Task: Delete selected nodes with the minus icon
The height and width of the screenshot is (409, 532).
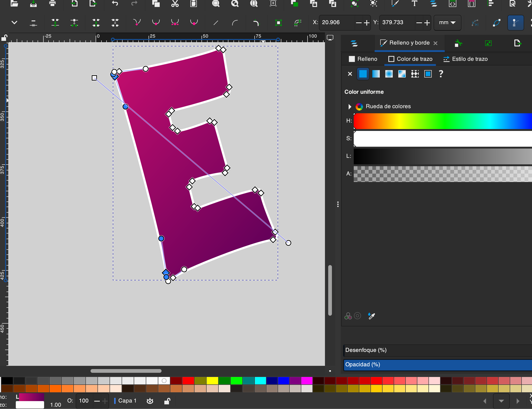Action: (x=33, y=23)
